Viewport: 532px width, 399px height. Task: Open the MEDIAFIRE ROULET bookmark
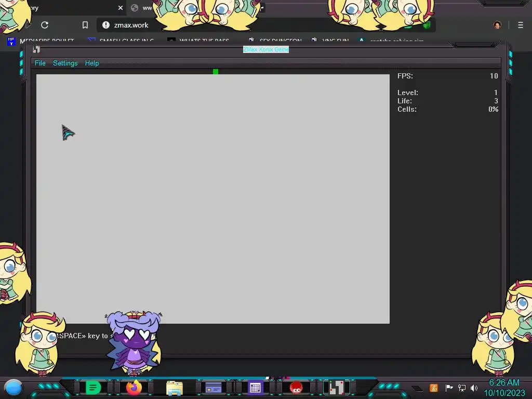point(41,41)
